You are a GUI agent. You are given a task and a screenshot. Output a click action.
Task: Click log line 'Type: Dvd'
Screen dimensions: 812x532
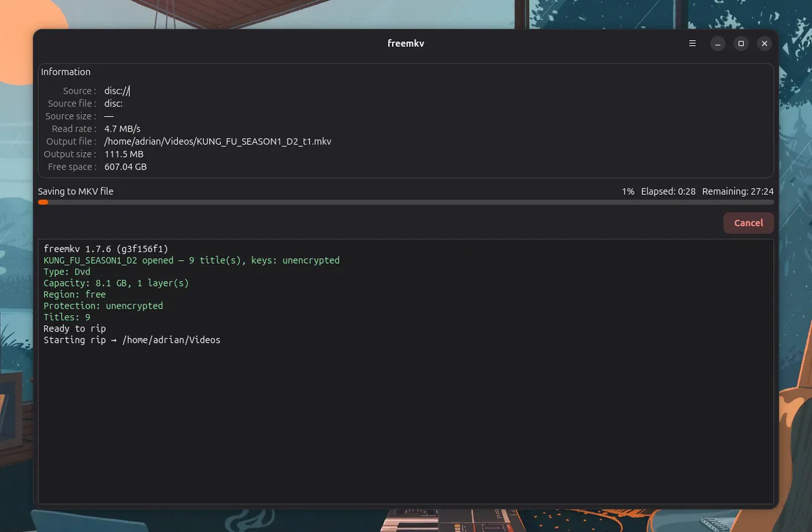(67, 271)
